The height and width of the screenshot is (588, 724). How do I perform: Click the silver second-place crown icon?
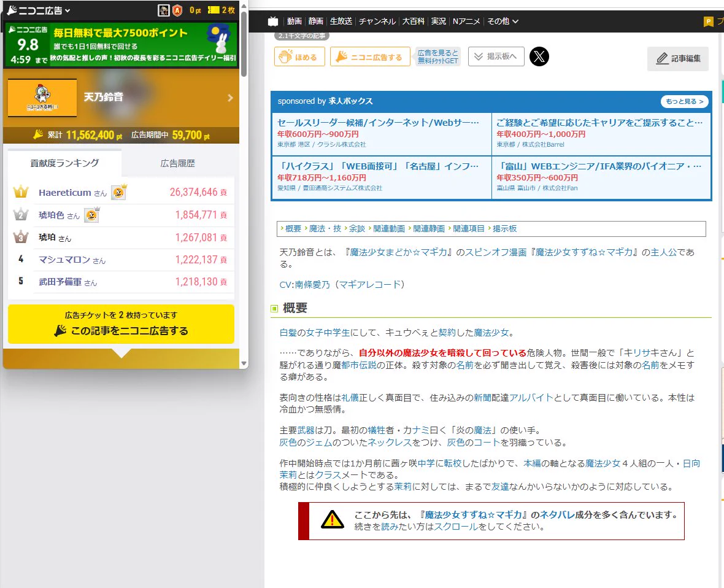(21, 214)
